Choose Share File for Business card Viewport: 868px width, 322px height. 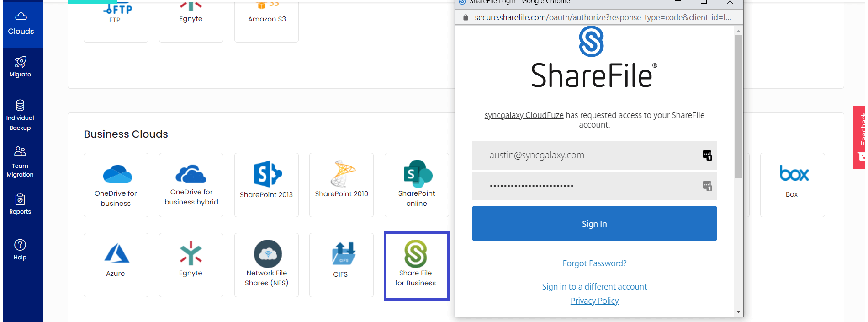(x=417, y=266)
